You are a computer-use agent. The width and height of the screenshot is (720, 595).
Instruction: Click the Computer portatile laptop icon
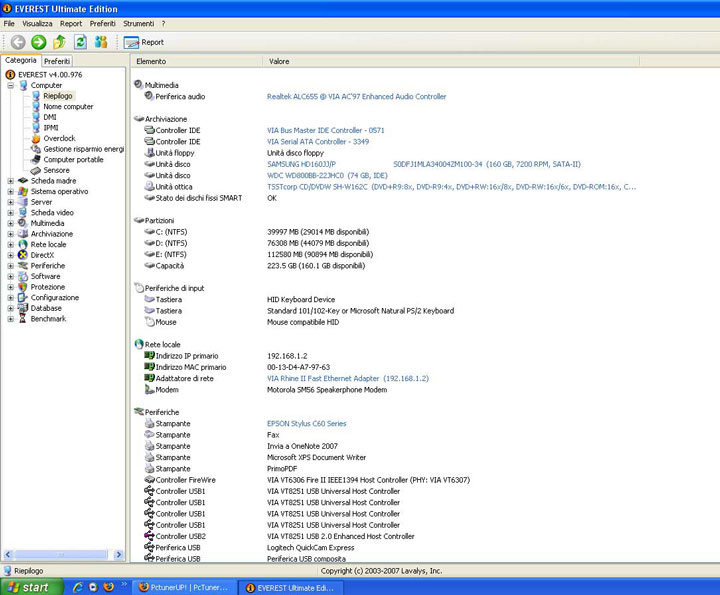(36, 159)
